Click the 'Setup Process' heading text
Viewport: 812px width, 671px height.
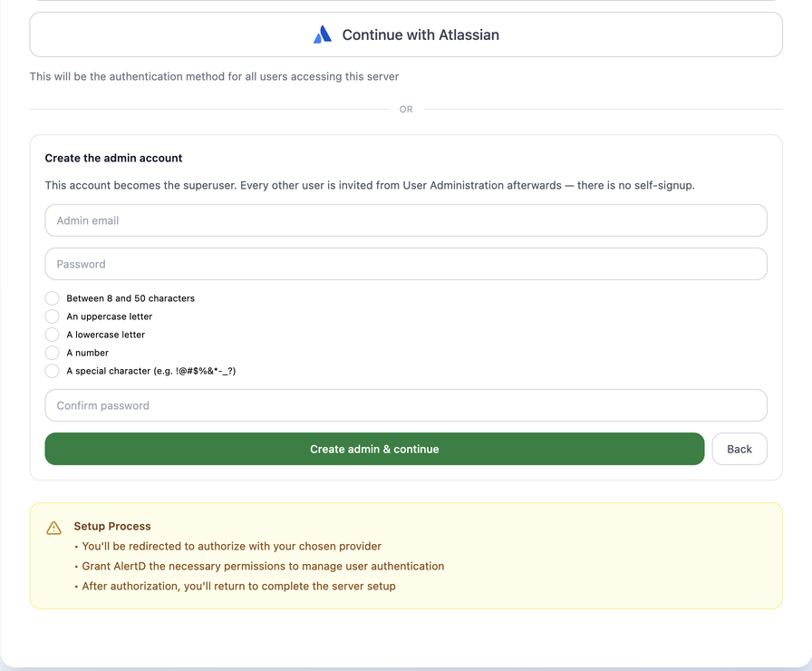coord(112,526)
